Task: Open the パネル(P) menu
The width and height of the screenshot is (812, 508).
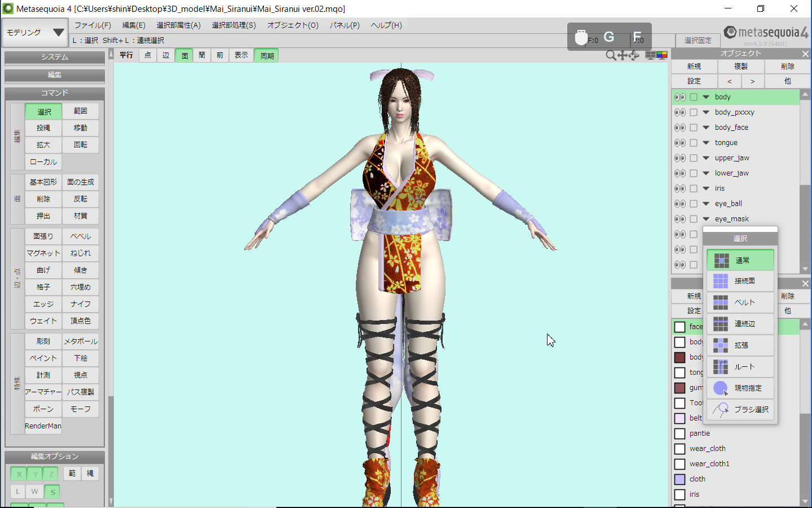Action: tap(345, 25)
